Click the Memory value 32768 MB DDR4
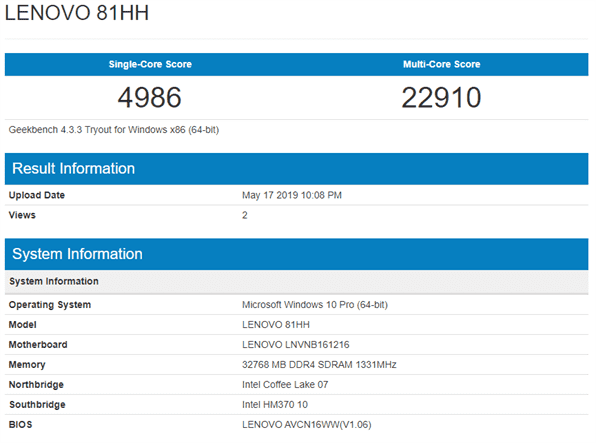Image resolution: width=596 pixels, height=443 pixels. pos(319,365)
